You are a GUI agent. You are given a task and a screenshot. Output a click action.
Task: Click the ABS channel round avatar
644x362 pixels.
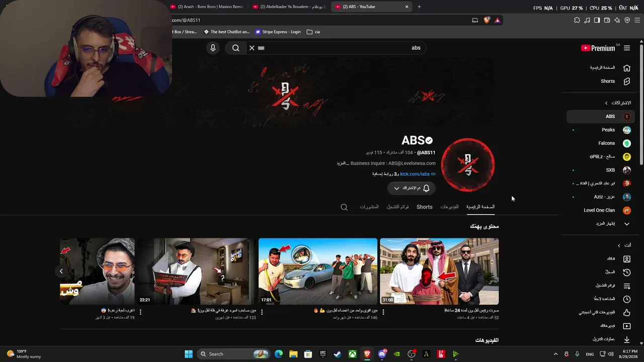468,165
